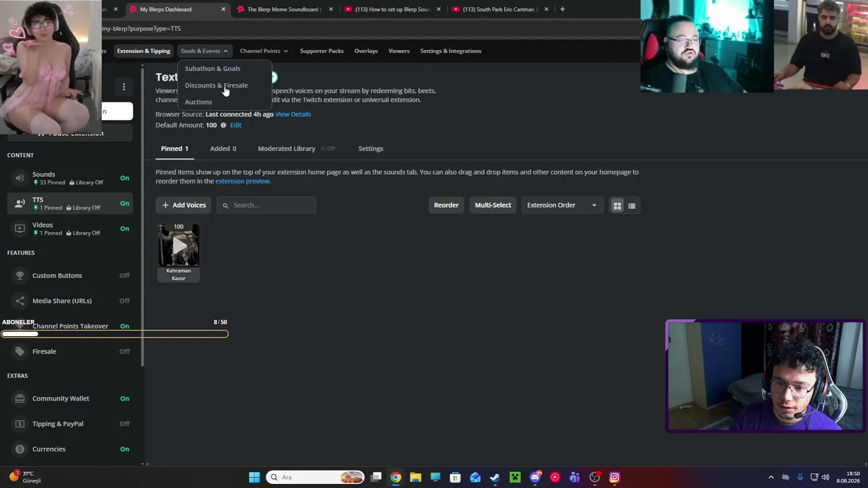Open YouTube Music from taskbar
The image size is (868, 488).
point(555,477)
